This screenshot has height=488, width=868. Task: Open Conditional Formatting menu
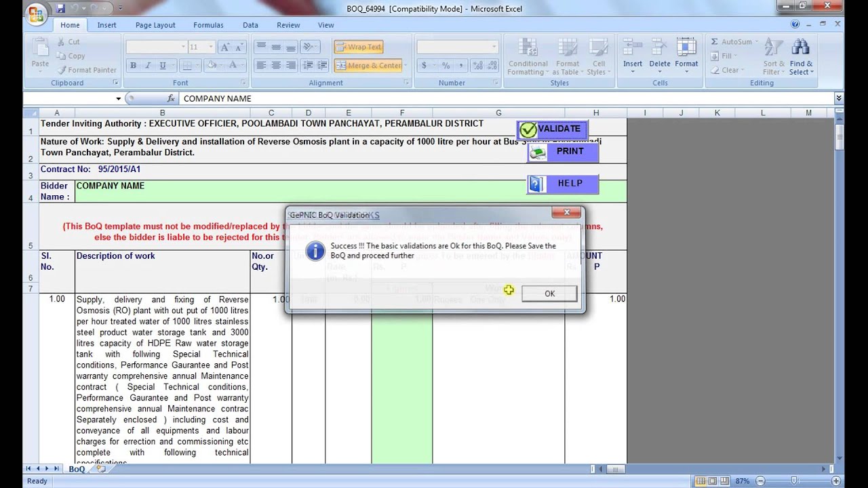tap(528, 57)
